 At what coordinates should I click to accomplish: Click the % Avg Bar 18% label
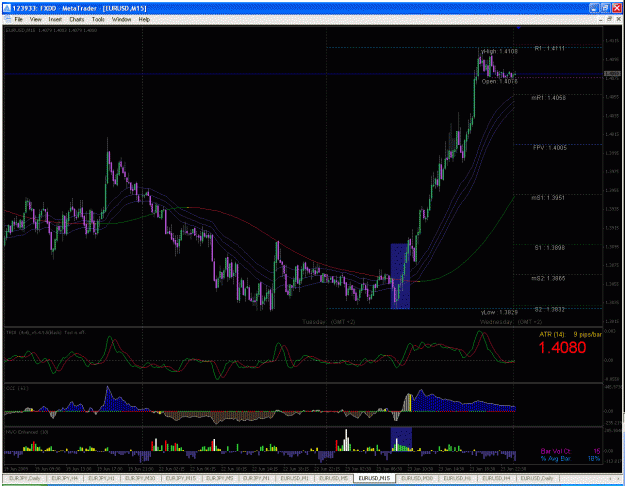click(x=570, y=458)
